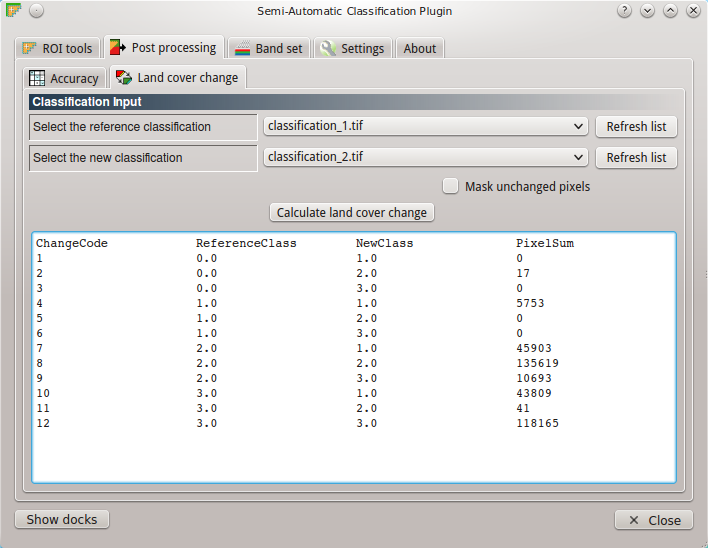Click pixel sum value 10693
708x548 pixels.
534,378
